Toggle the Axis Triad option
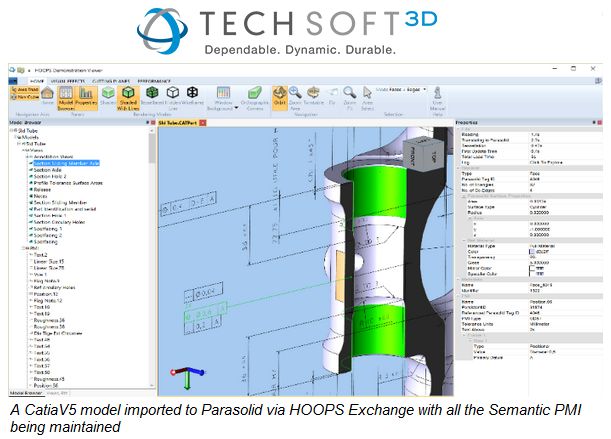This screenshot has width=611, height=439. coord(25,90)
